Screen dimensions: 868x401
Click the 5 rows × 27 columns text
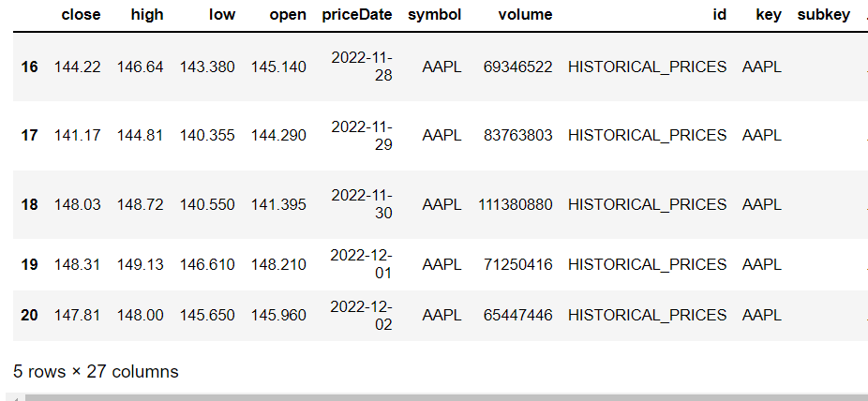tap(96, 372)
